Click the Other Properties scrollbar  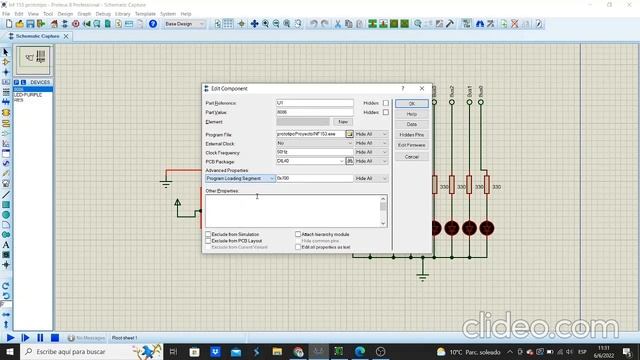pos(383,211)
